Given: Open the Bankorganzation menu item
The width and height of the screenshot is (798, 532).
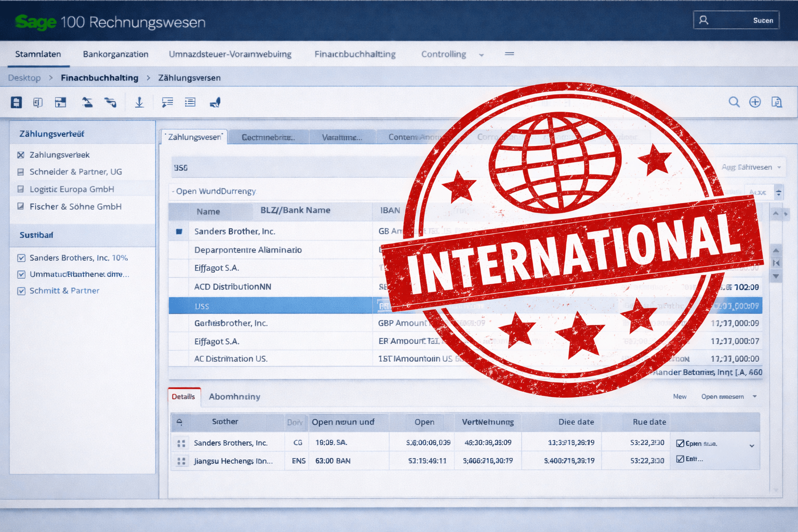Looking at the screenshot, I should (x=115, y=54).
